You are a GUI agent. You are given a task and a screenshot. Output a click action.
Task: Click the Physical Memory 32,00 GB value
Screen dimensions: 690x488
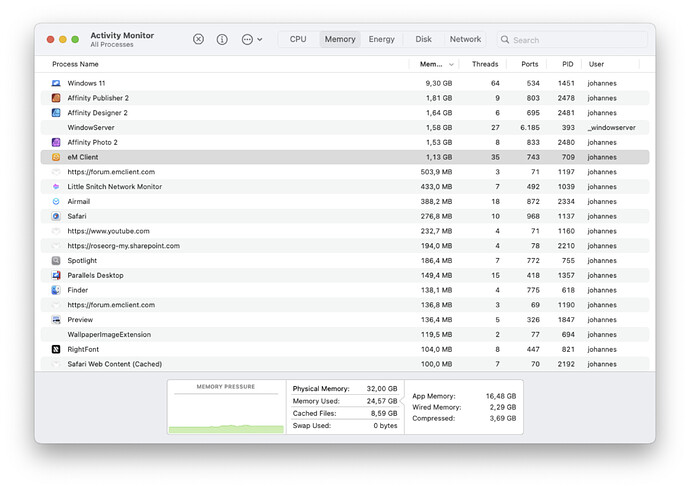382,389
